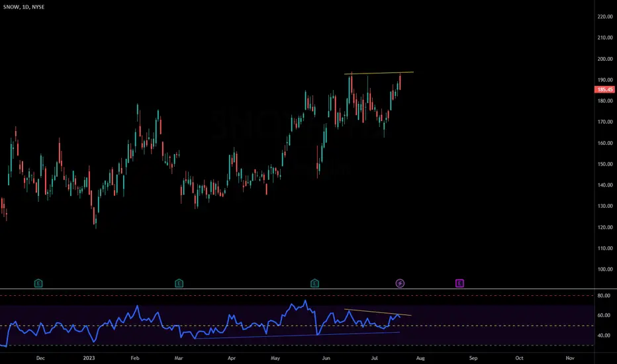Click the 200.00 price axis label
Viewport: 617px width, 364px height.
point(605,59)
